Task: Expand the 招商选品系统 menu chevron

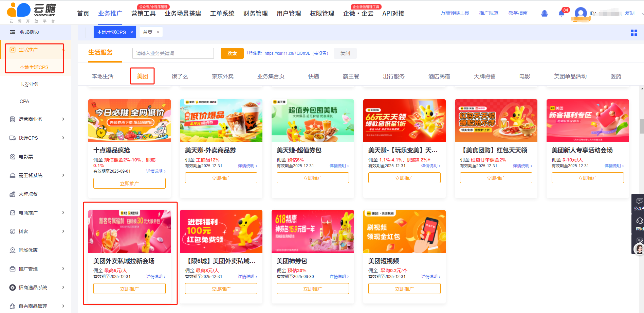Action: [x=63, y=288]
